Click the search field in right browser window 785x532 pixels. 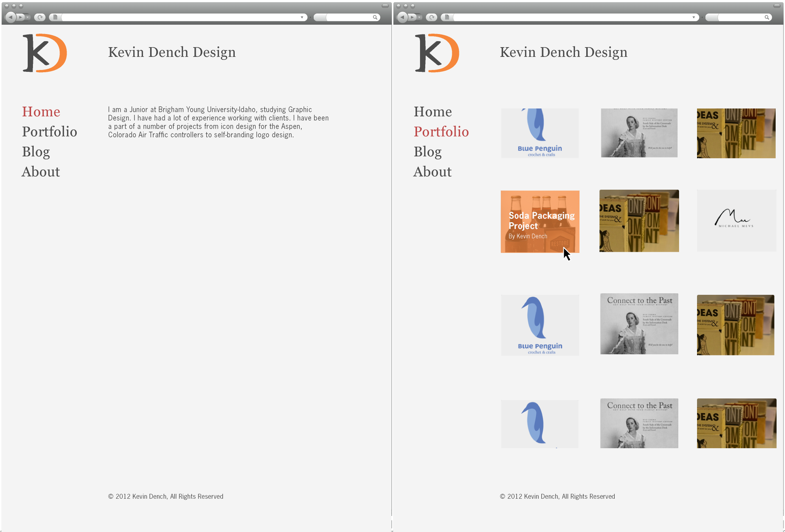[x=739, y=17]
